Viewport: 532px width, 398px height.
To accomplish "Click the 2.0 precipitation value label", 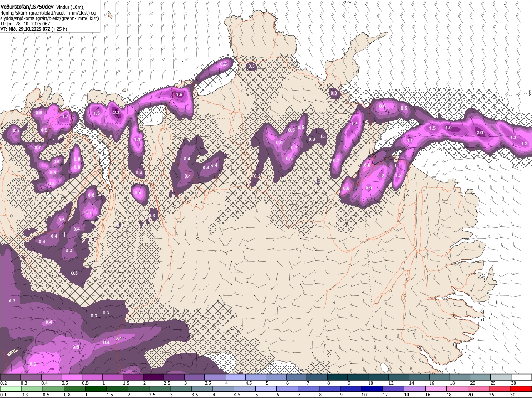I will 480,133.
